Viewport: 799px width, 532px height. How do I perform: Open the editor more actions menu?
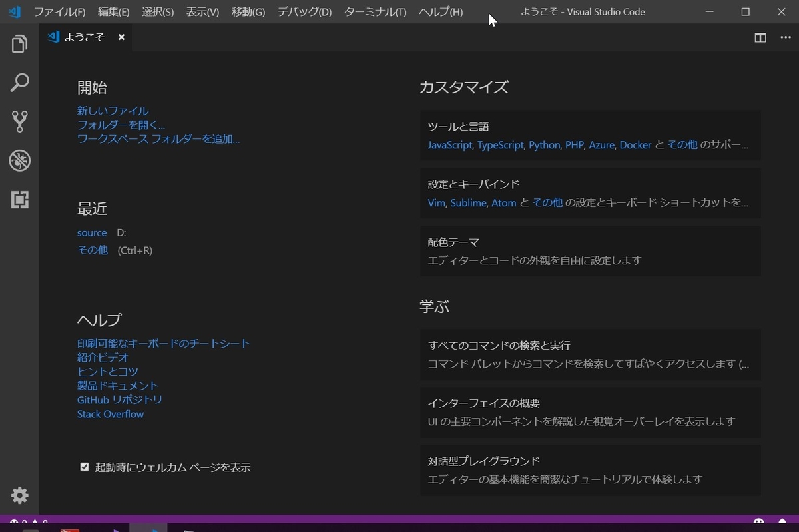tap(785, 38)
